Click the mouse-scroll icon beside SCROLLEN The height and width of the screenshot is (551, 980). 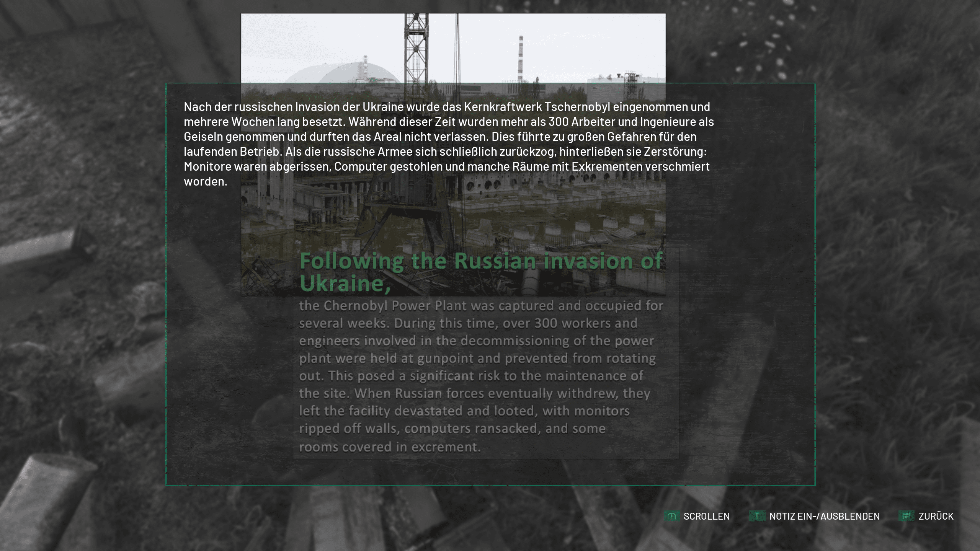[x=671, y=516]
